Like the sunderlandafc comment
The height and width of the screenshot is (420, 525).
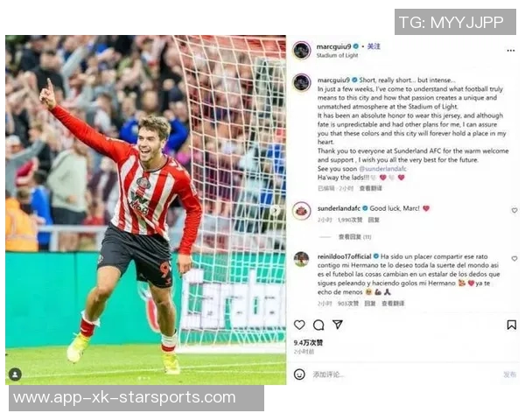(x=514, y=210)
